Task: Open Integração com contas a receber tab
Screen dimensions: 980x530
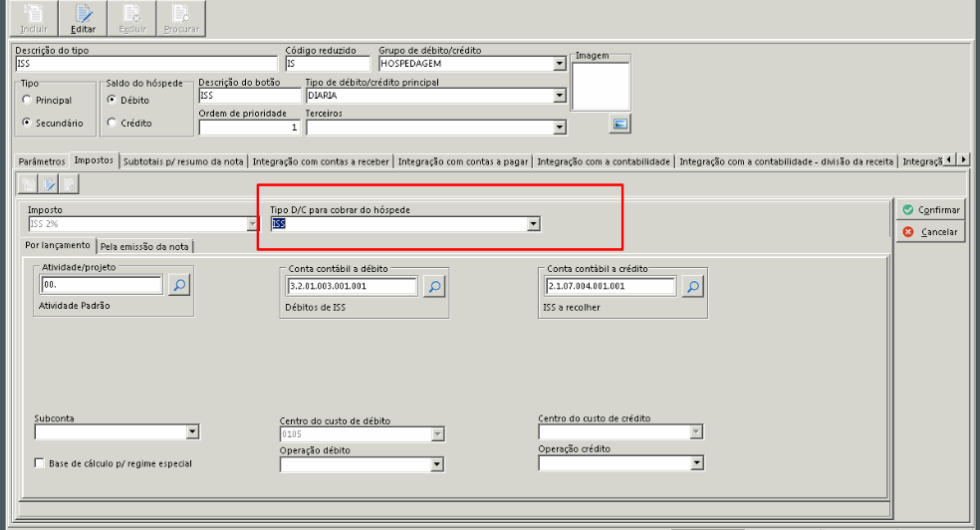Action: coord(321,161)
